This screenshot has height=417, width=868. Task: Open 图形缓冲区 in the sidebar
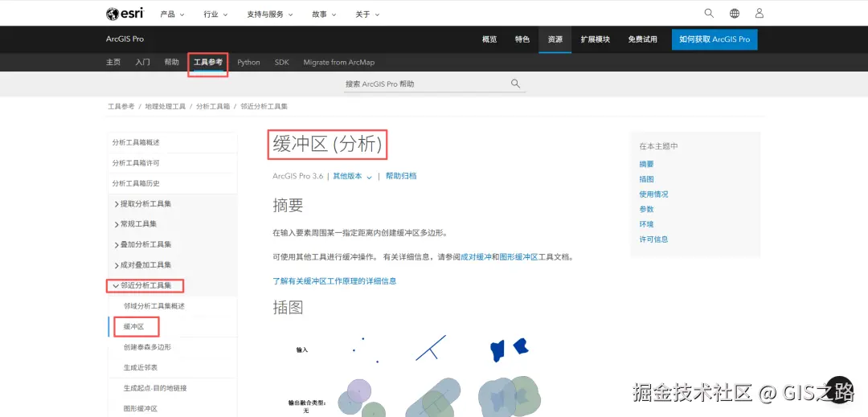coord(141,408)
